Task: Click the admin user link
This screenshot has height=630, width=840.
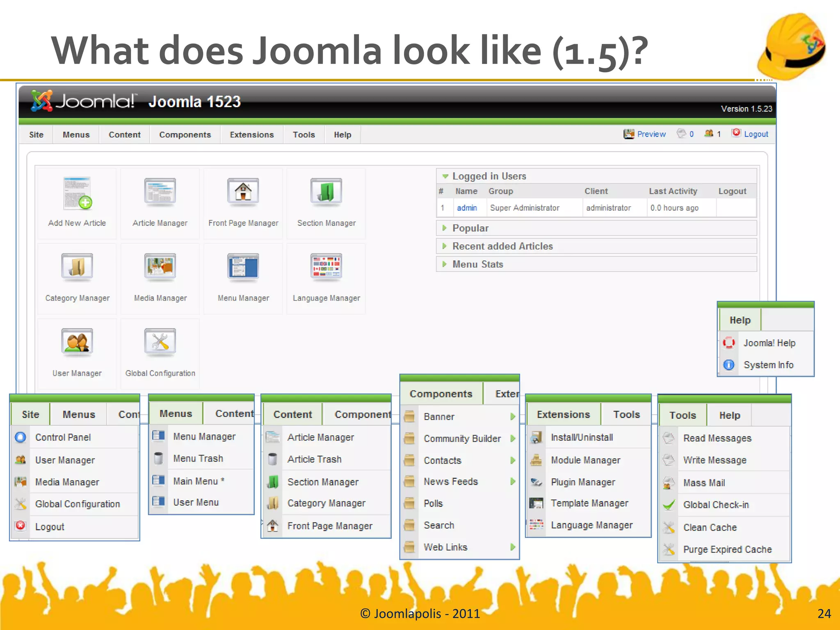Action: click(467, 208)
